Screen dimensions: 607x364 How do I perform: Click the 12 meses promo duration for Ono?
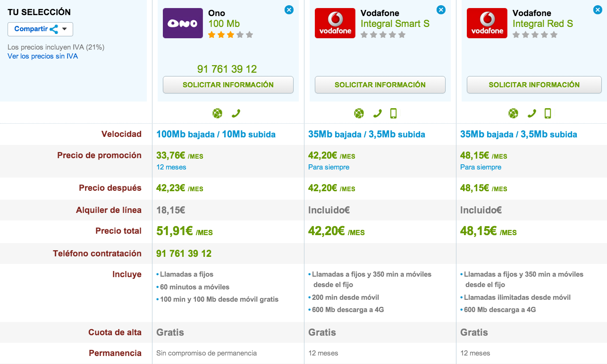(x=171, y=167)
